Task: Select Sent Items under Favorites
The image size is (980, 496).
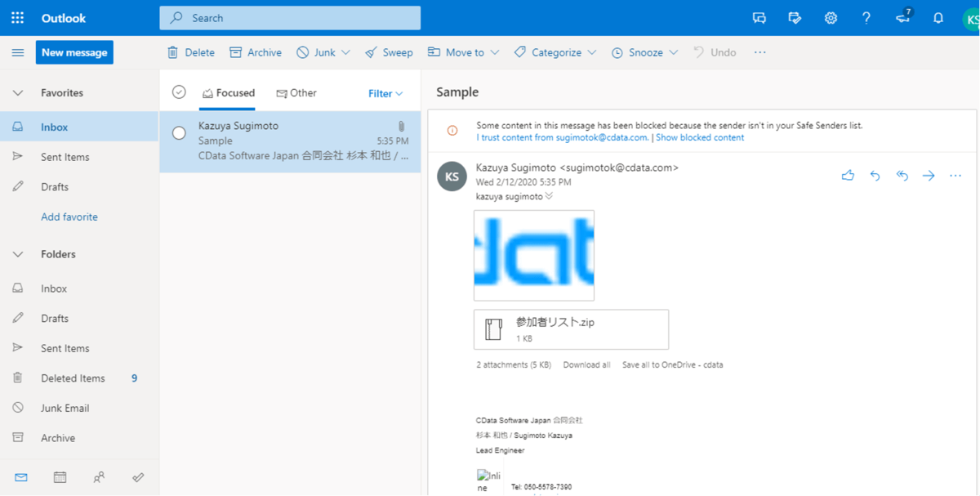Action: point(79,157)
